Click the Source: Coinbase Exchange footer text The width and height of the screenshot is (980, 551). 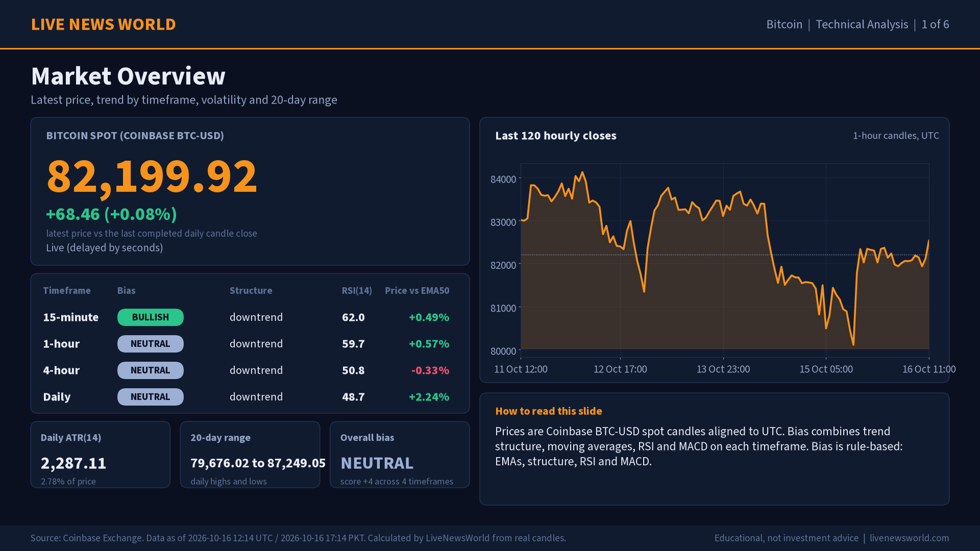click(298, 538)
